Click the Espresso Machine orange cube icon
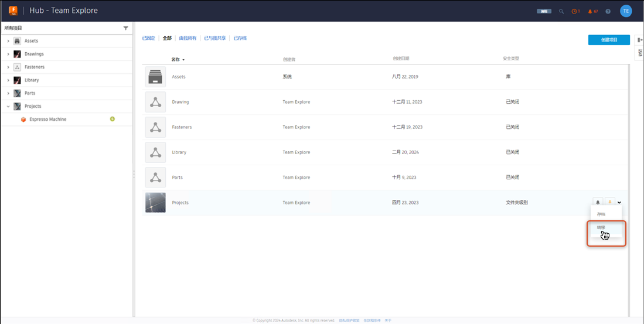The height and width of the screenshot is (324, 644). click(x=23, y=120)
